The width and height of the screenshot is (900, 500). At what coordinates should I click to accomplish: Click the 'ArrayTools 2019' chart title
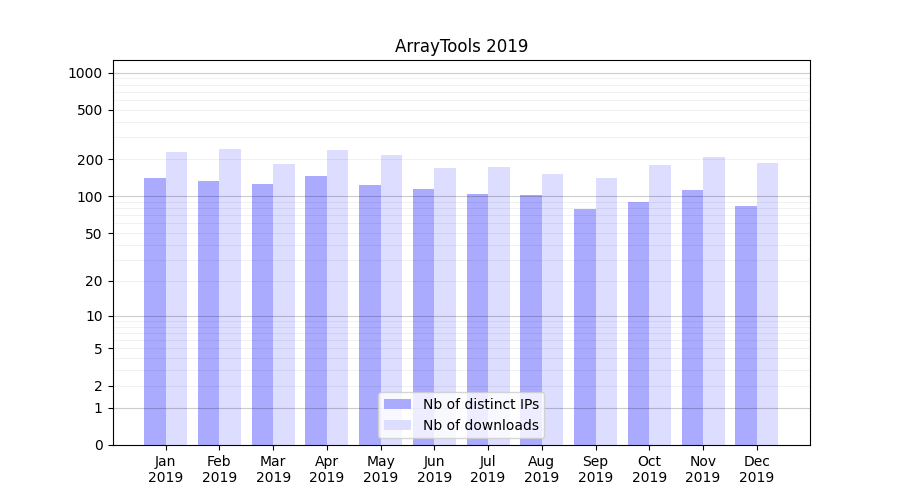(x=461, y=46)
